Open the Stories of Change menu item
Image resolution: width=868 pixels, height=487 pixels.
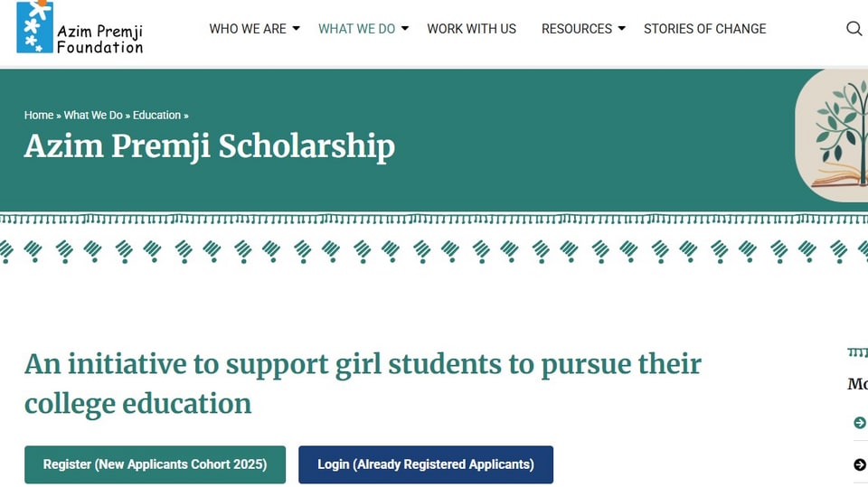point(704,29)
